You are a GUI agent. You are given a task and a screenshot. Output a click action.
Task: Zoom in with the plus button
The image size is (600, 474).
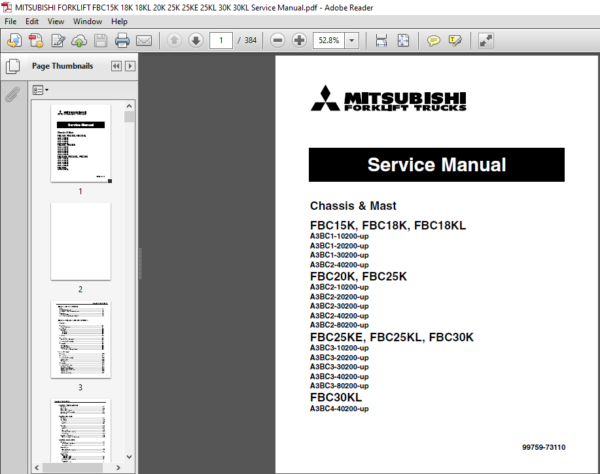click(299, 40)
